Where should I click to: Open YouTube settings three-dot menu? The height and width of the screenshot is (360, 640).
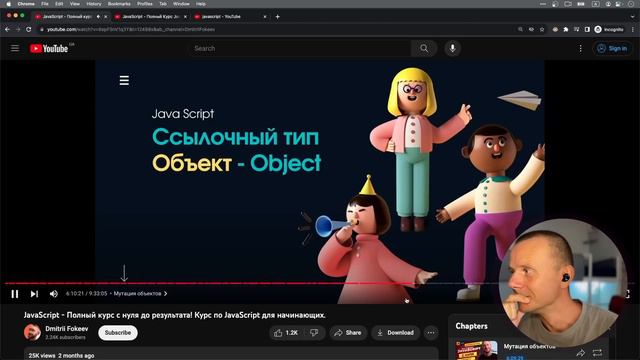pos(580,49)
